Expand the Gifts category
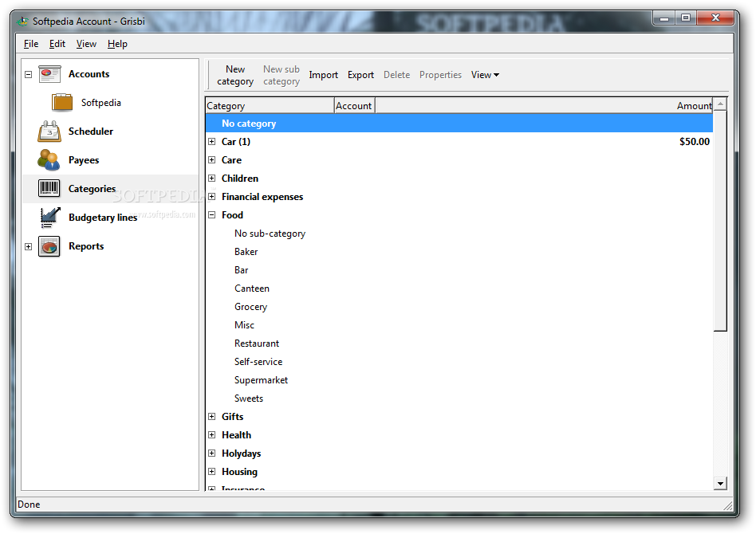The image size is (756, 534). tap(211, 416)
